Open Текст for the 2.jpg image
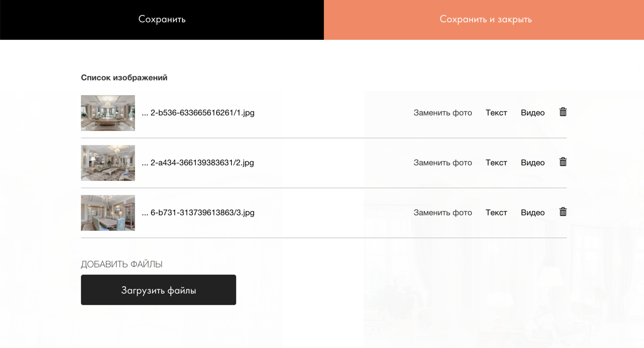Viewport: 644px width, 348px height. (x=496, y=163)
